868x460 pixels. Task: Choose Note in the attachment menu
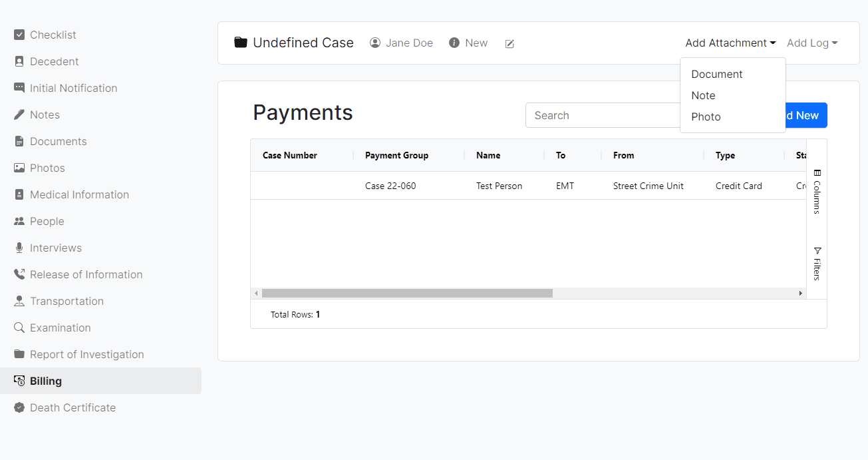point(703,95)
